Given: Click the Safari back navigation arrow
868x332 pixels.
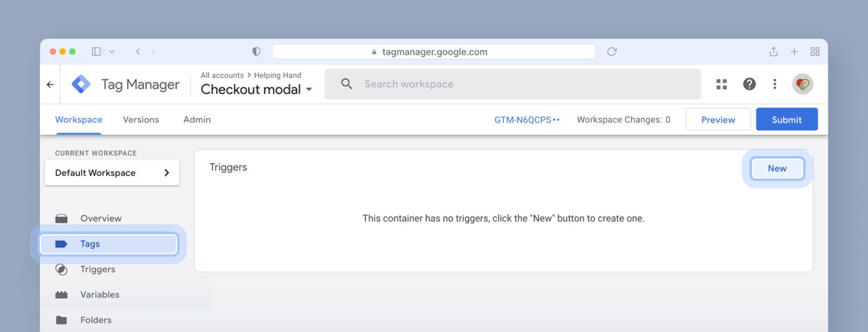Looking at the screenshot, I should pos(138,52).
